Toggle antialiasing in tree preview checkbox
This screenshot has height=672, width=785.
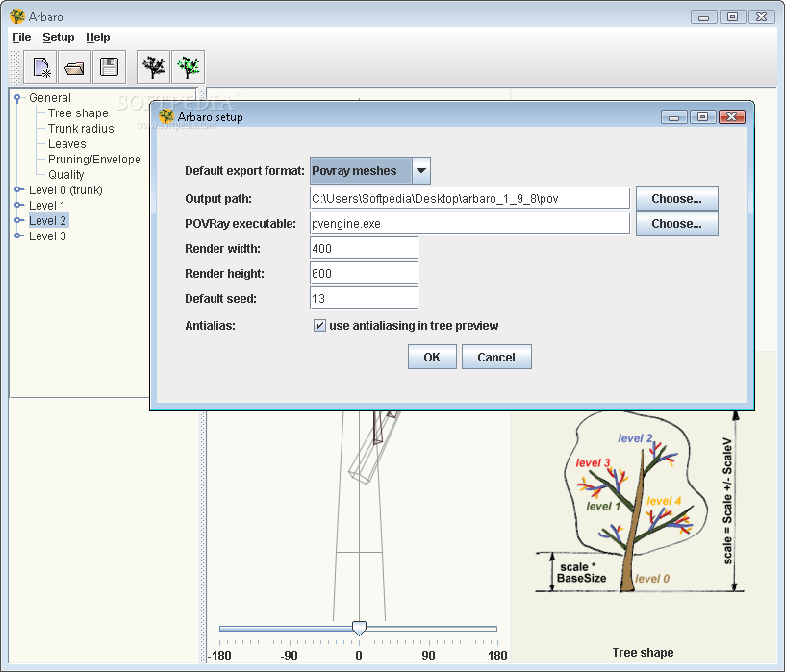click(319, 326)
